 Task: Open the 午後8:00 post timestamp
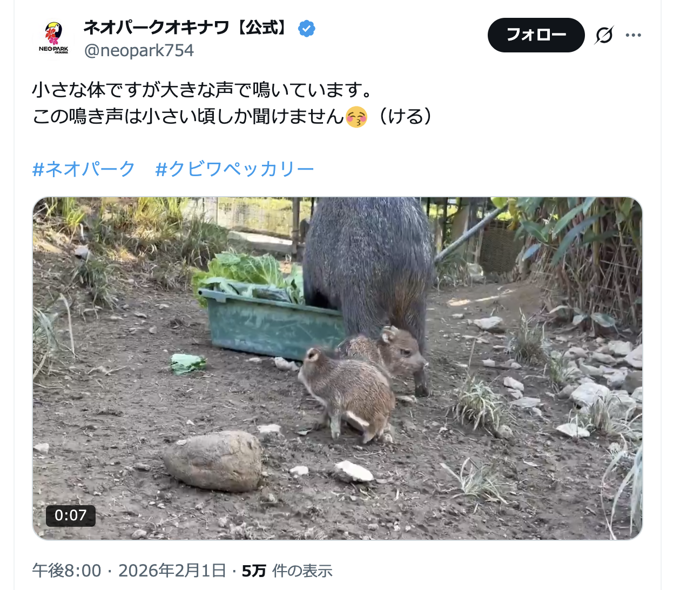[66, 571]
